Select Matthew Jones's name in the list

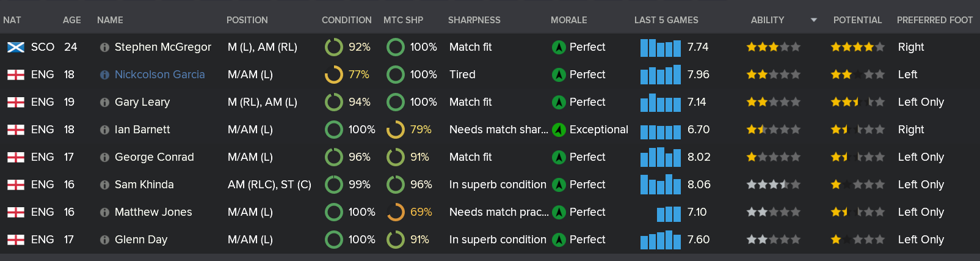(153, 212)
